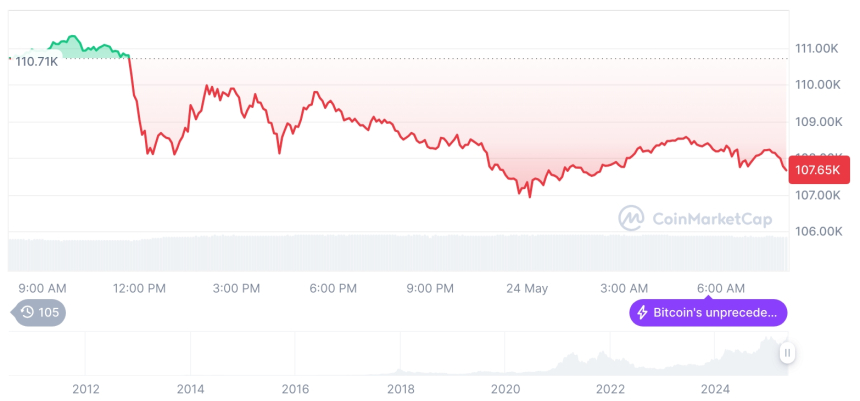
Task: Click the 107.65K current price label
Action: pyautogui.click(x=816, y=170)
